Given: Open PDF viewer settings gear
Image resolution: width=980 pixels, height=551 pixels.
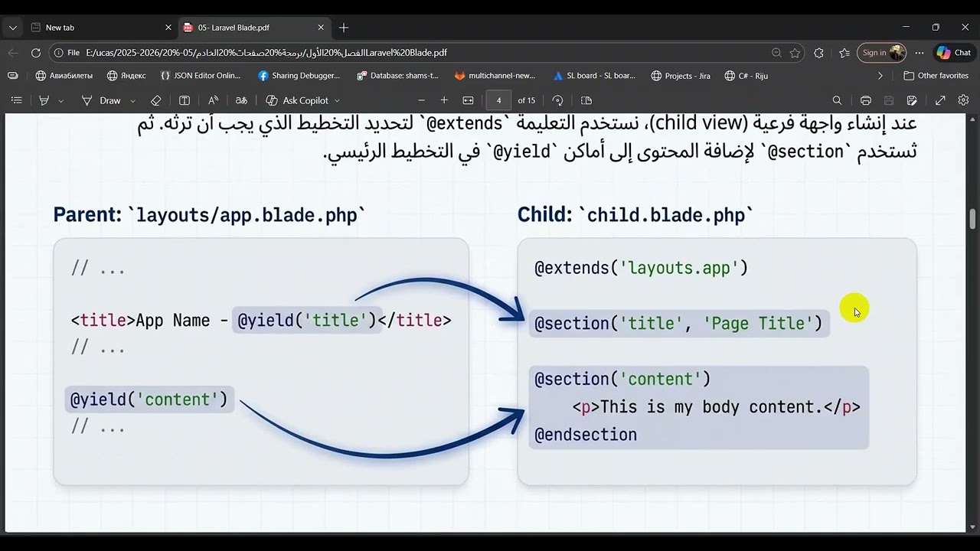Looking at the screenshot, I should click(964, 100).
